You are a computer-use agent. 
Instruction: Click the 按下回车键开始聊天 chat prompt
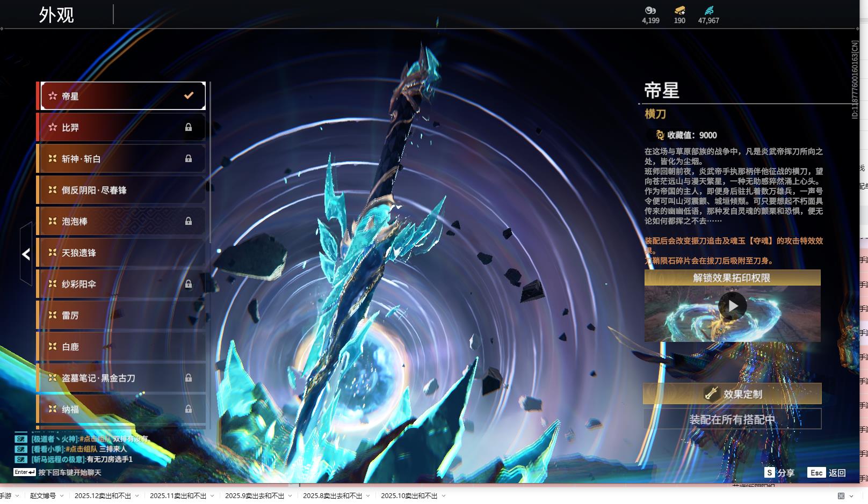(x=70, y=472)
